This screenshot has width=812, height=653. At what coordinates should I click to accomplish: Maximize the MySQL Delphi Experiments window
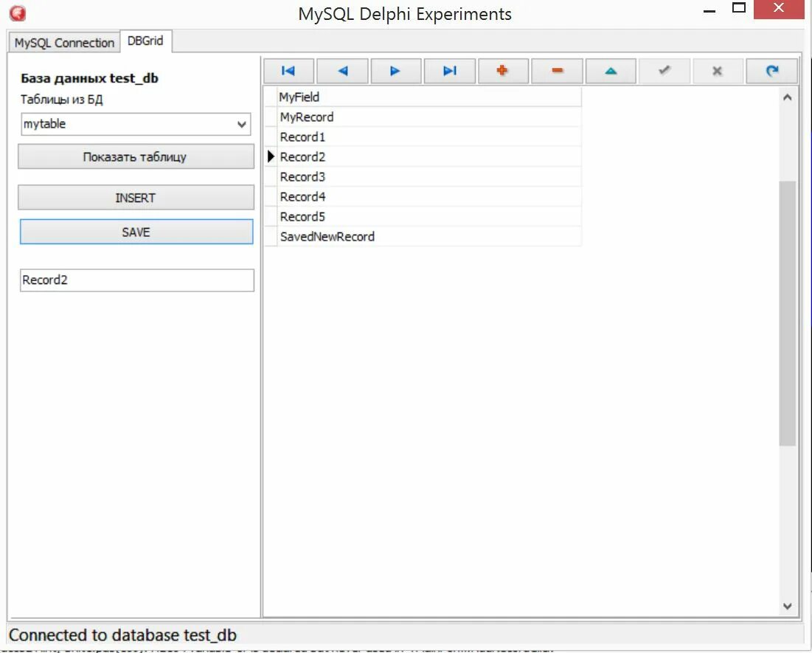point(739,8)
